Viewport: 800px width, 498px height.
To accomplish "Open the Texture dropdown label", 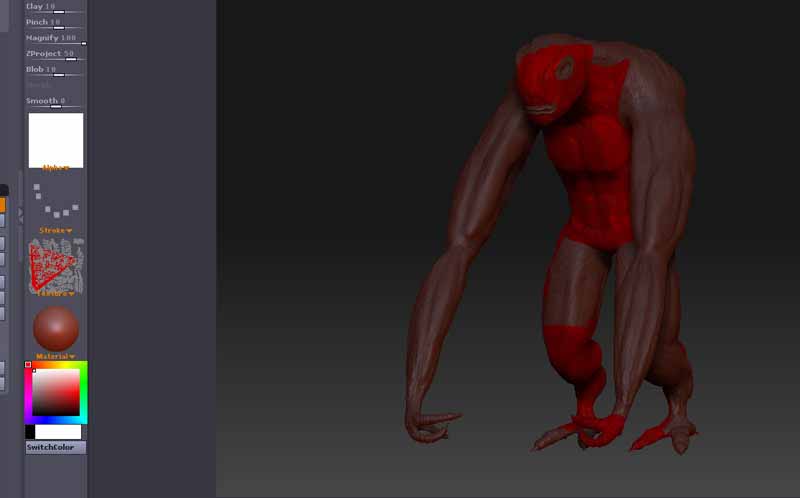I will [x=55, y=294].
